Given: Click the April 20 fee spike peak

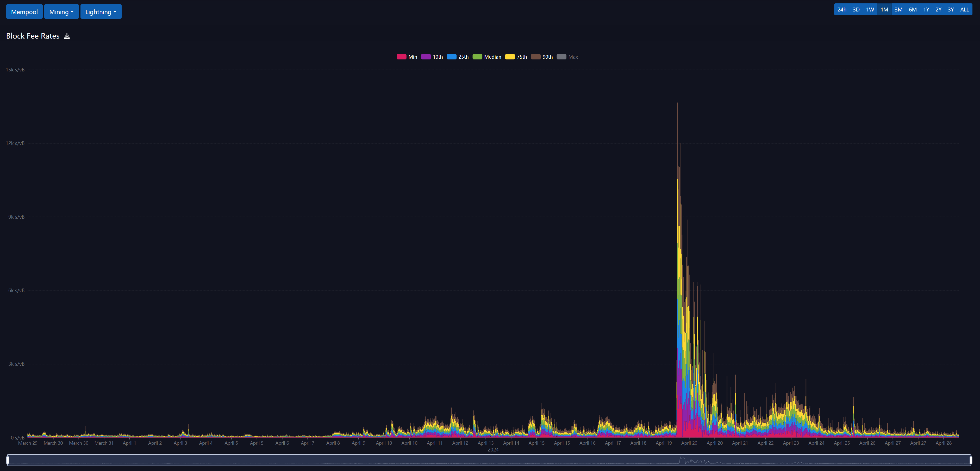Looking at the screenshot, I should 677,105.
